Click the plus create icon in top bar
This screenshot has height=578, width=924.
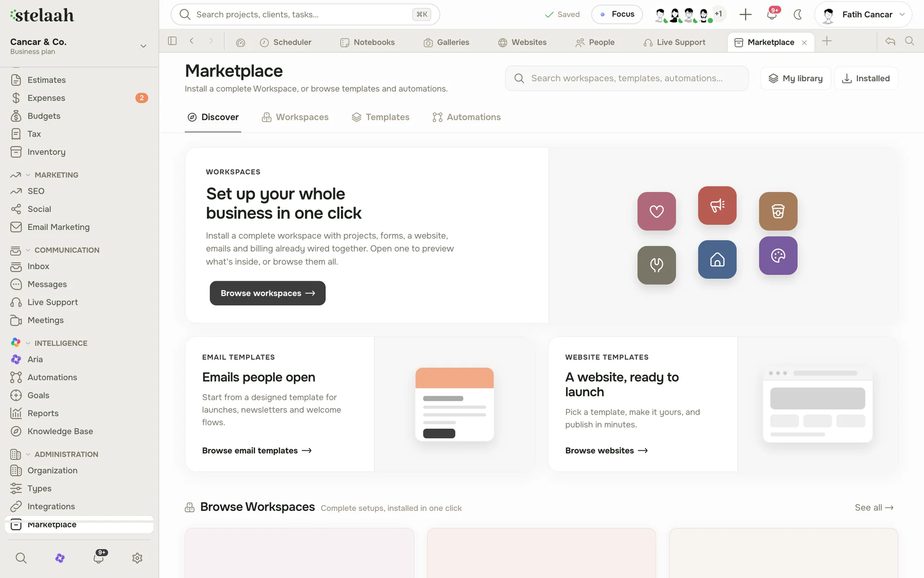pos(745,14)
